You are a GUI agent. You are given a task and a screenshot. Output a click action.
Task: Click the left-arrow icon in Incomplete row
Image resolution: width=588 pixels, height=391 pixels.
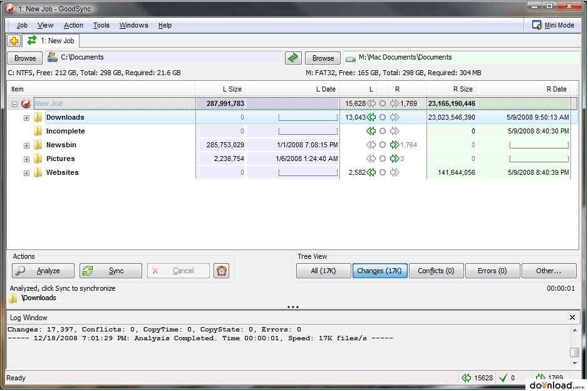(x=371, y=131)
